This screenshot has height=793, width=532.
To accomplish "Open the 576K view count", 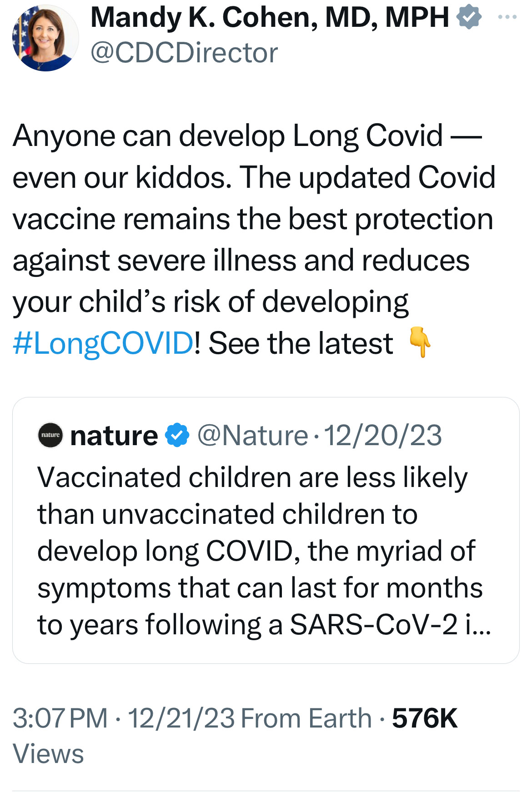I will coord(425,719).
